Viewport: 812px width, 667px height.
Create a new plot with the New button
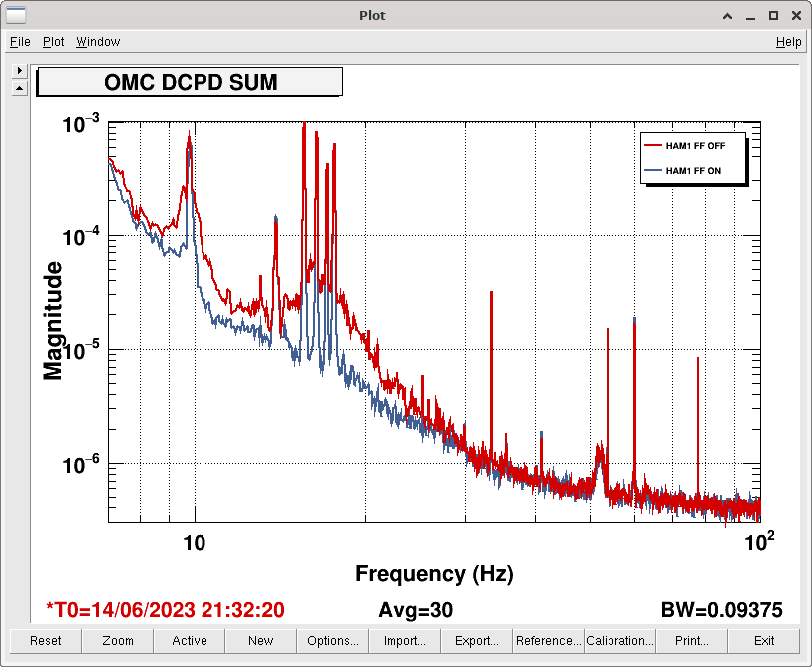pos(261,641)
